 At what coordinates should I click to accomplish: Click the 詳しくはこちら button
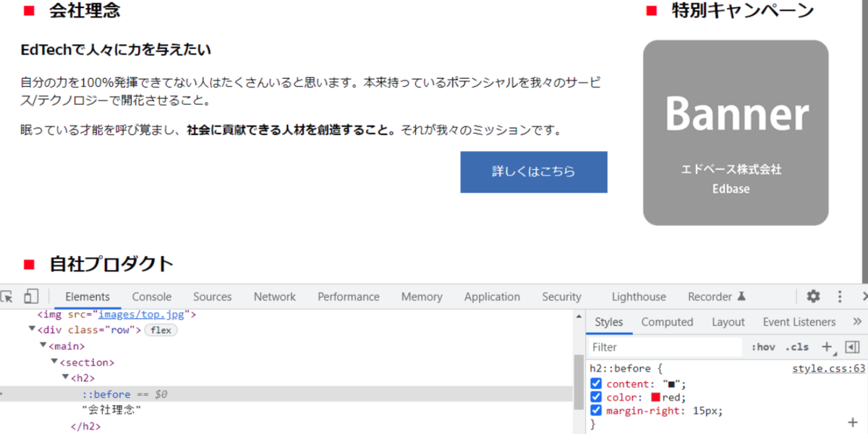pos(534,172)
